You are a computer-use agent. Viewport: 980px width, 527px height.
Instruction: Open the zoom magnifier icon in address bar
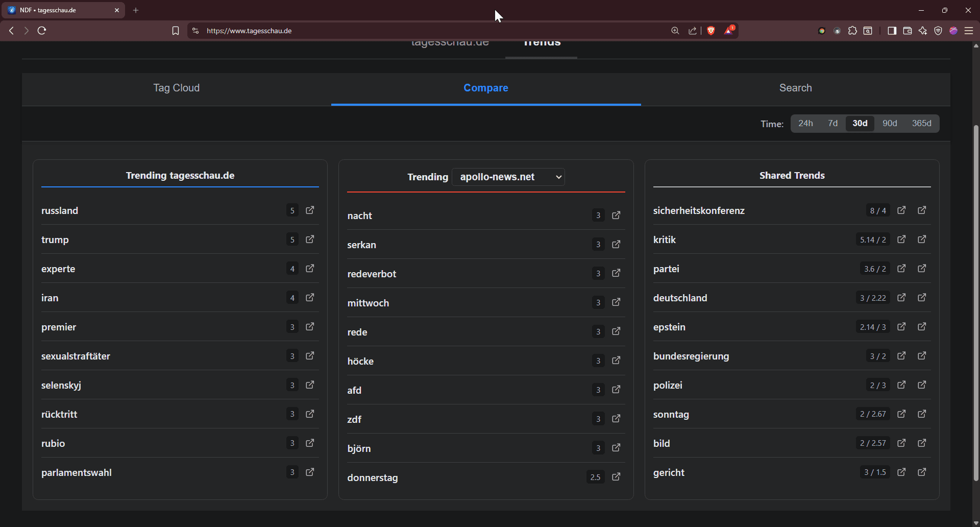pyautogui.click(x=675, y=31)
